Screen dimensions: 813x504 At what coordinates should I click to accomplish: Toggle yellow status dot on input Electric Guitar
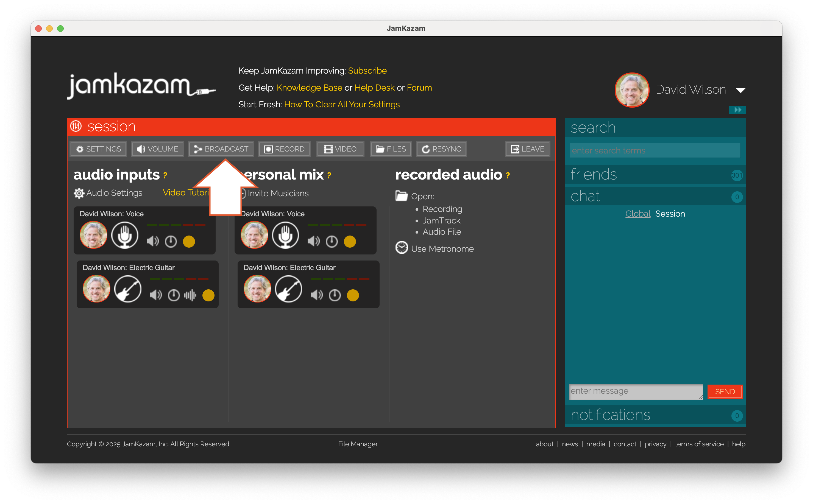point(208,295)
